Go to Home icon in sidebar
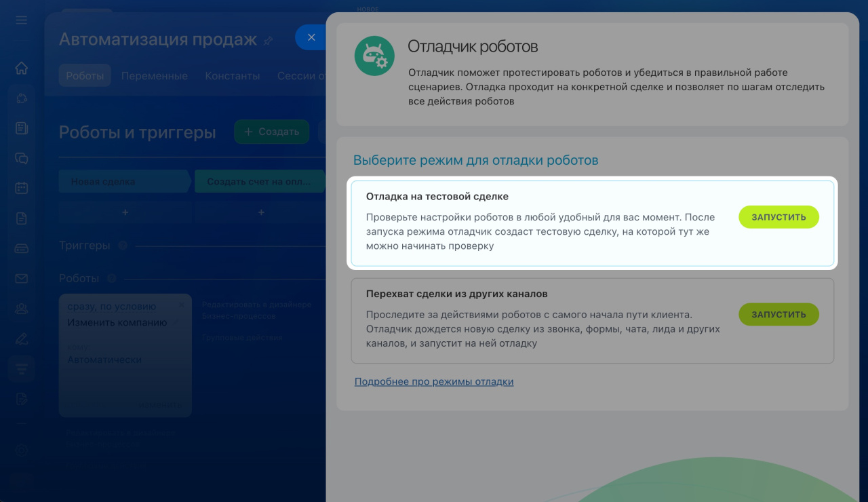 pyautogui.click(x=22, y=68)
